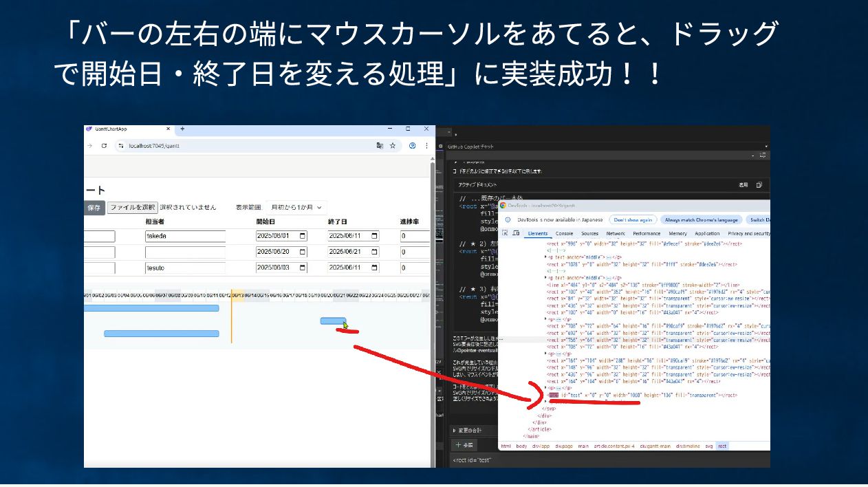Select DevTools inspect element picker icon

pyautogui.click(x=505, y=233)
